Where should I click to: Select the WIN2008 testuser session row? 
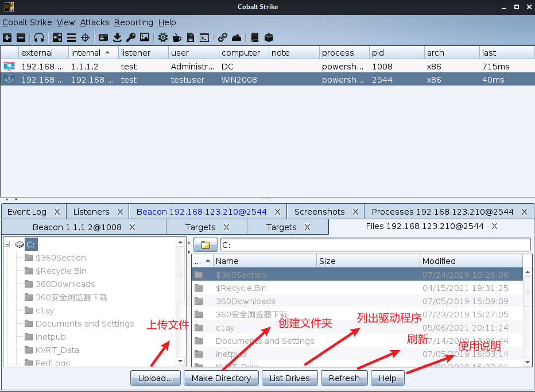coord(267,80)
